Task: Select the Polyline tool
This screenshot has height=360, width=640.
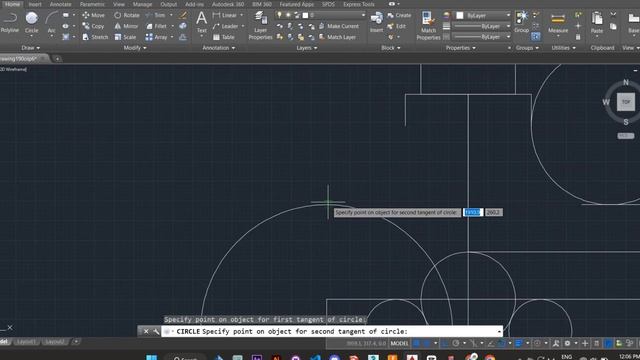Action: pos(9,21)
